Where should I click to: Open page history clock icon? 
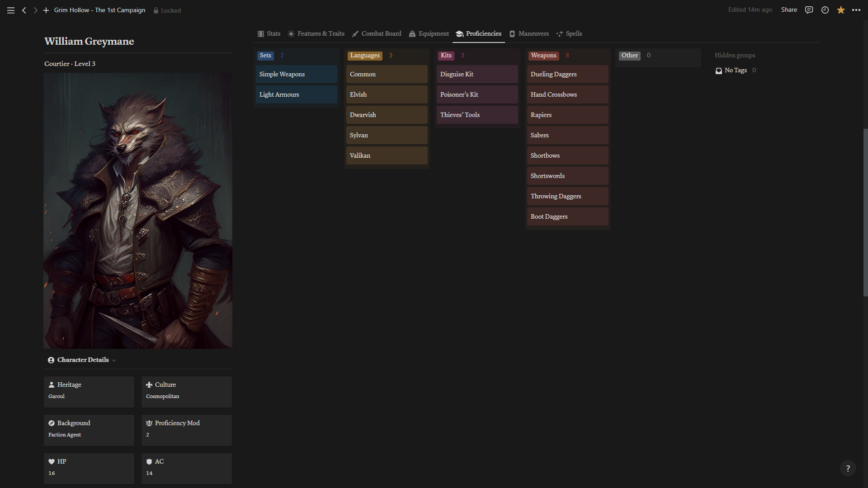(825, 10)
